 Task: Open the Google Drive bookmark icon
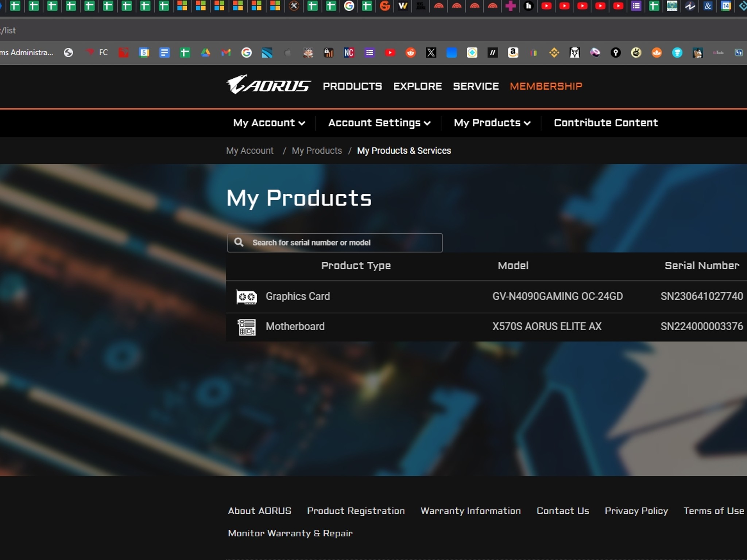(206, 53)
